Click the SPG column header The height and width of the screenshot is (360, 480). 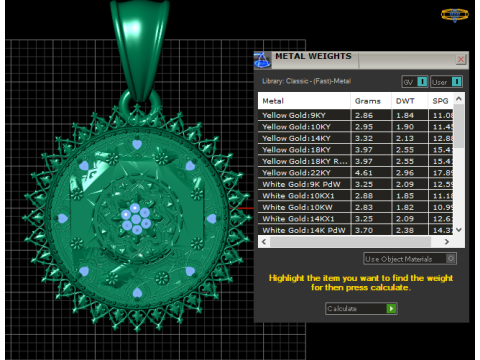click(x=441, y=101)
